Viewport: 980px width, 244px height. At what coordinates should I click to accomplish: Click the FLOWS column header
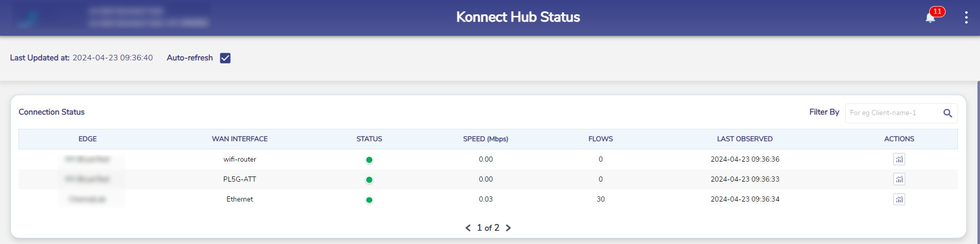click(x=601, y=139)
